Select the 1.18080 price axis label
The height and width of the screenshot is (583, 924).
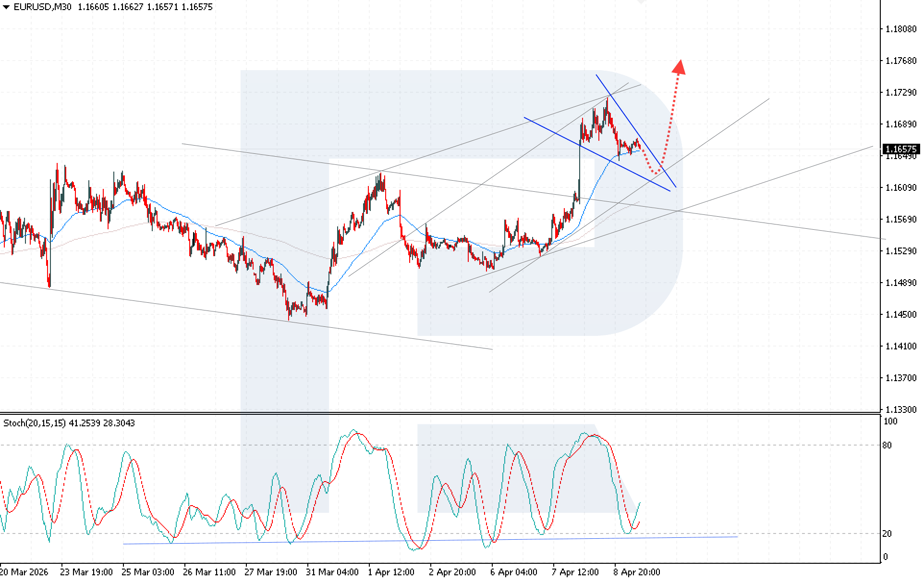tap(901, 29)
